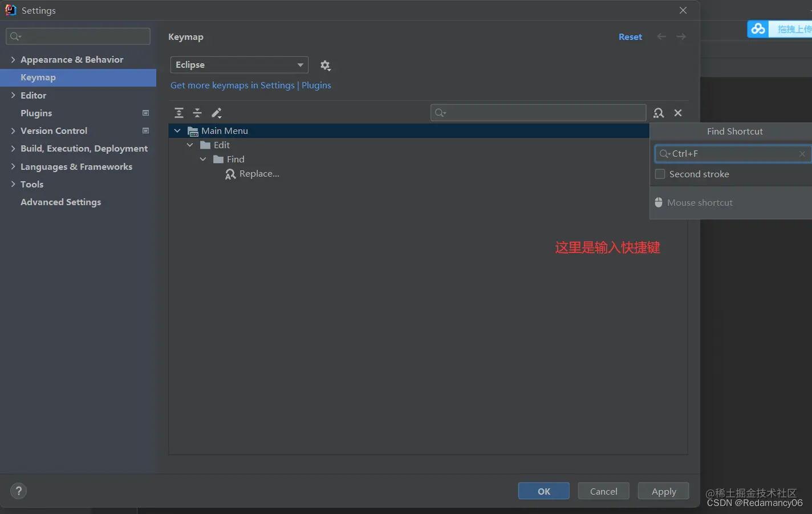Open the Help question mark button
The height and width of the screenshot is (514, 812).
click(x=19, y=491)
